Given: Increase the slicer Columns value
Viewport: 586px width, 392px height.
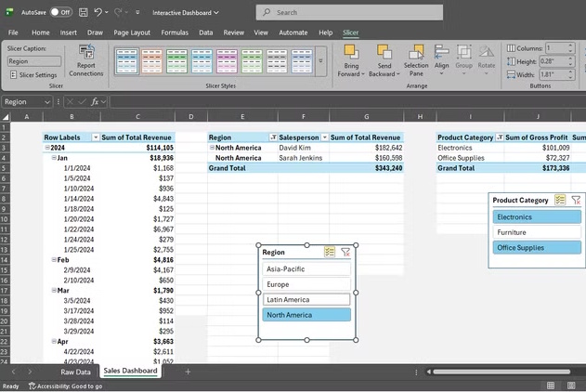Looking at the screenshot, I should point(570,46).
